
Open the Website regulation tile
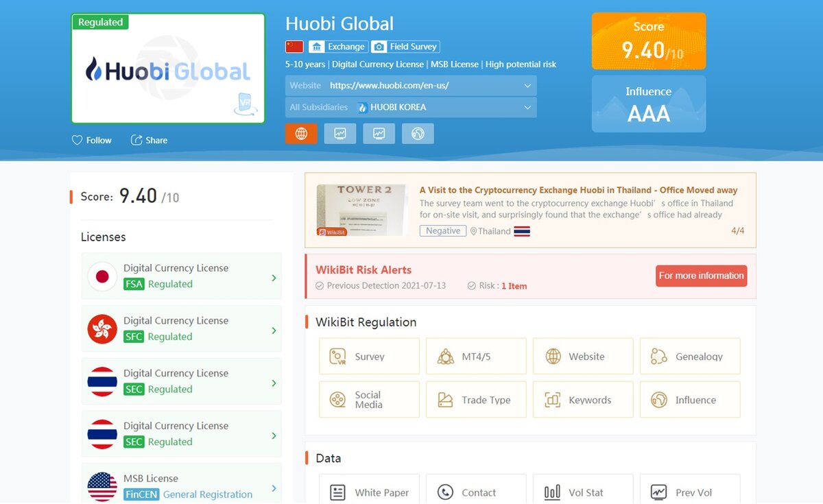coord(583,356)
